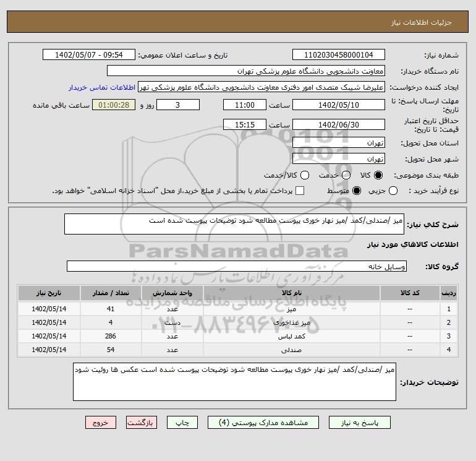The image size is (476, 461).
Task: Click the validity time field 15:15
Action: tap(245, 124)
